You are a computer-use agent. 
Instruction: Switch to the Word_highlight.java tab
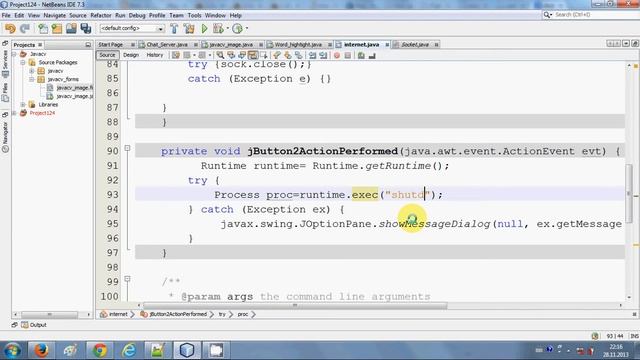coord(298,44)
